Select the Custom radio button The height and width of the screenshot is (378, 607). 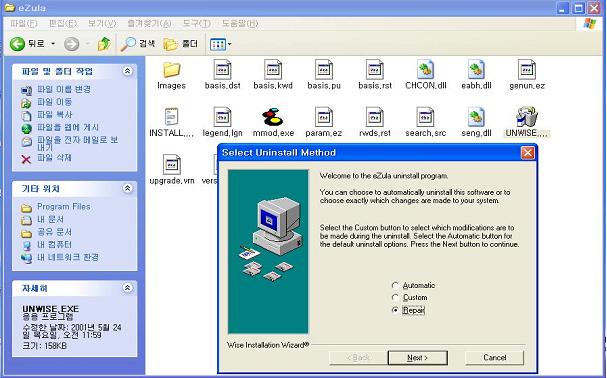(395, 297)
